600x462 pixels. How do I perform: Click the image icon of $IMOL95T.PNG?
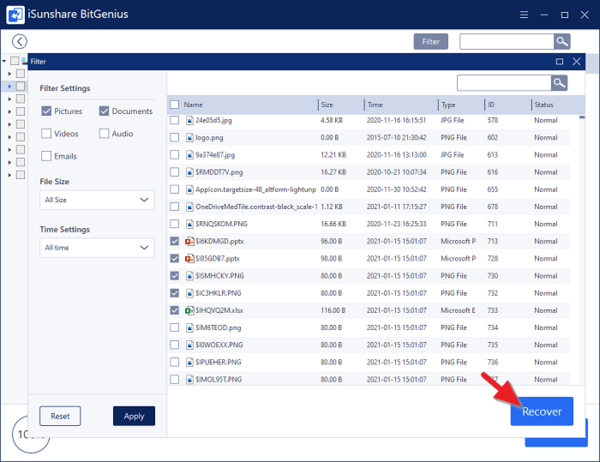point(189,379)
